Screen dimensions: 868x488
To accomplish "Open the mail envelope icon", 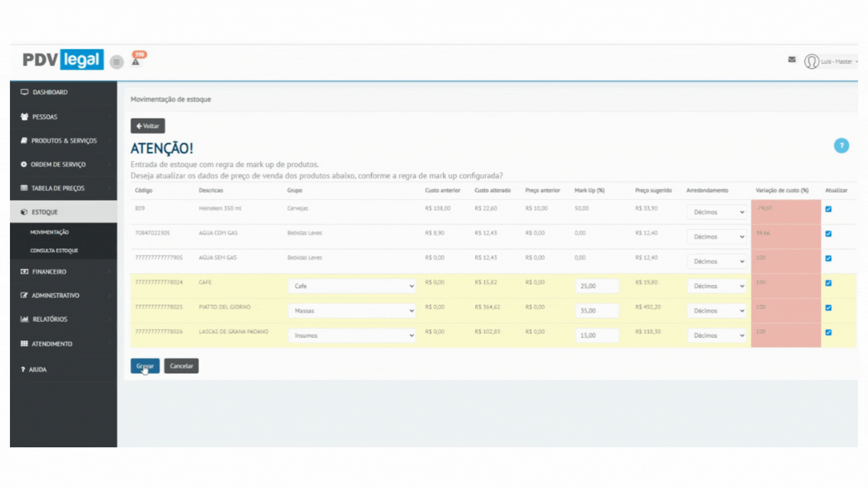I will pyautogui.click(x=792, y=60).
